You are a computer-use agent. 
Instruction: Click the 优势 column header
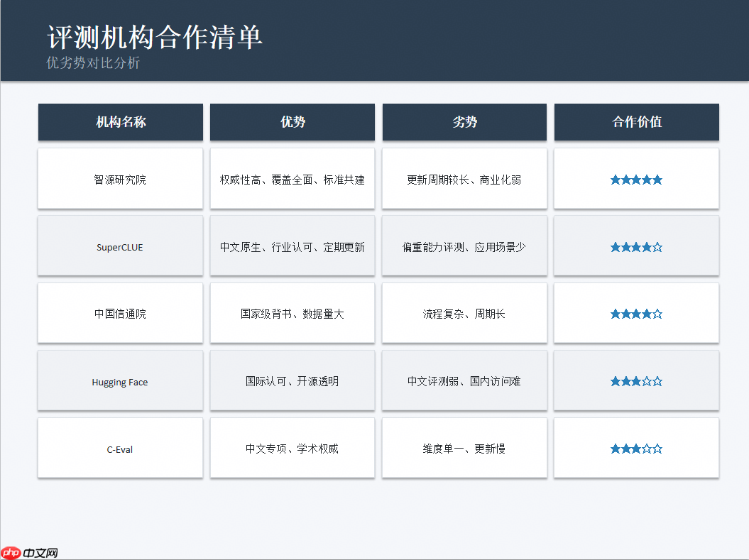(x=293, y=122)
